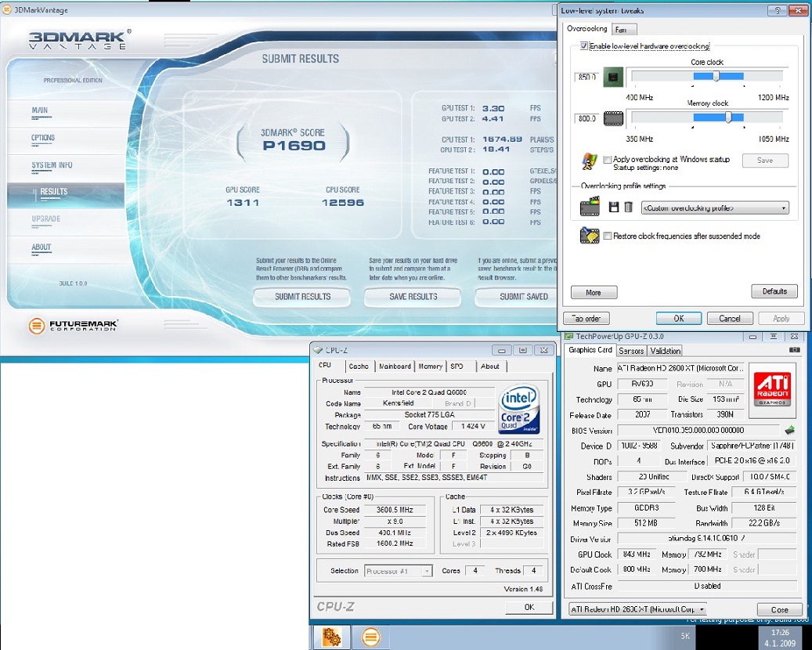The image size is (812, 650).
Task: Click OK in the CPU-Z window
Action: [x=529, y=607]
